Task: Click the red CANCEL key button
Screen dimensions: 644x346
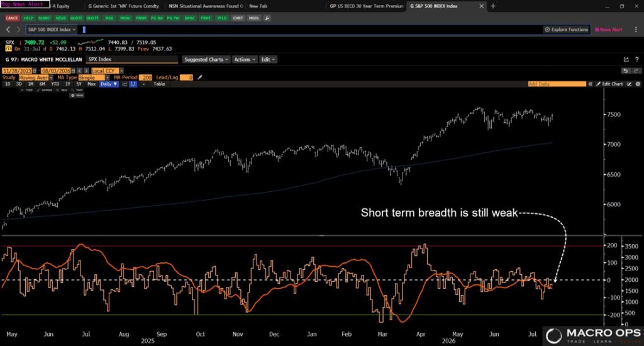Action: point(12,18)
